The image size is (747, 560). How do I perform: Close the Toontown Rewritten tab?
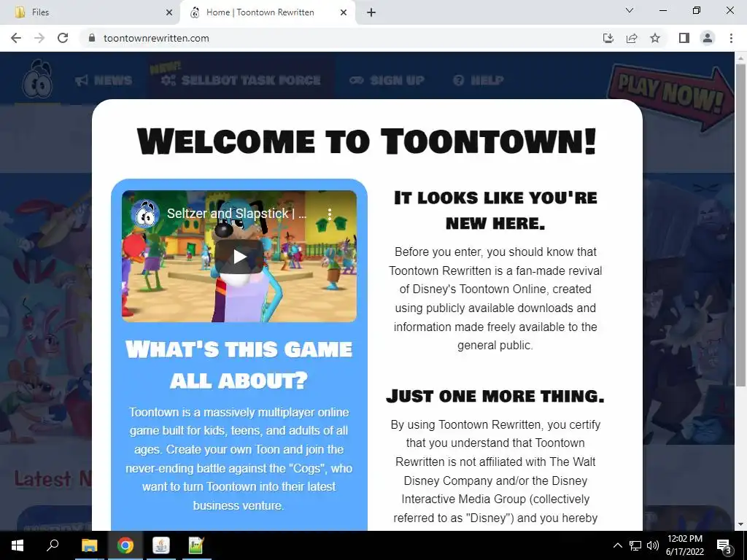pyautogui.click(x=344, y=12)
